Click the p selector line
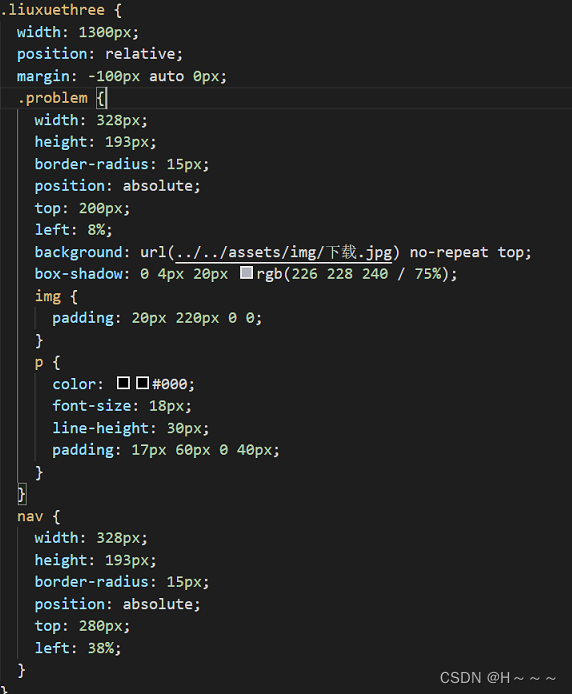The height and width of the screenshot is (694, 572). (x=47, y=362)
